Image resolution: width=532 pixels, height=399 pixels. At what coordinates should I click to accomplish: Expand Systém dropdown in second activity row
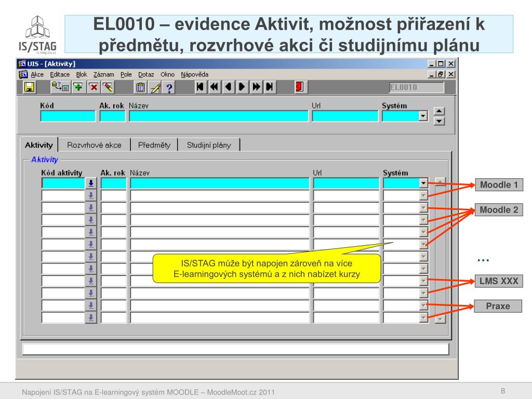pyautogui.click(x=423, y=195)
